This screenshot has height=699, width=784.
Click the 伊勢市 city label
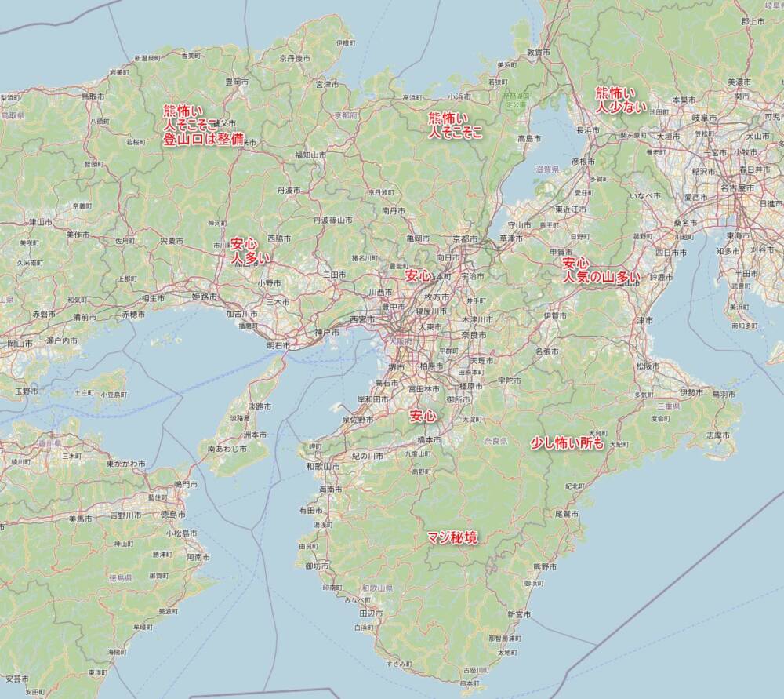click(x=691, y=393)
